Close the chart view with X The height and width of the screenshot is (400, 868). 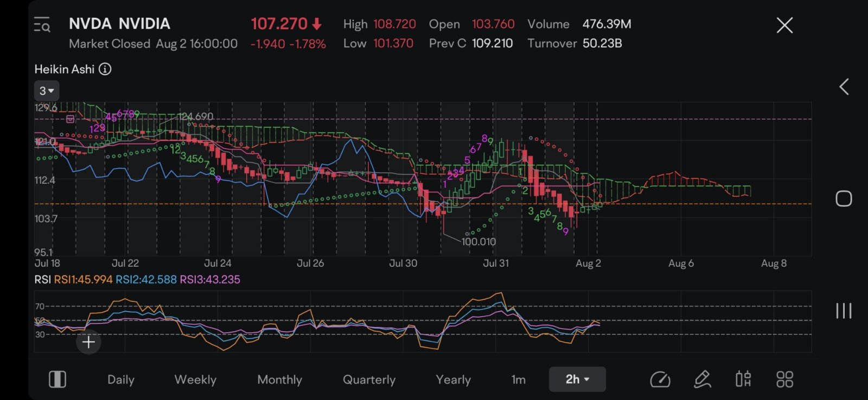point(784,25)
